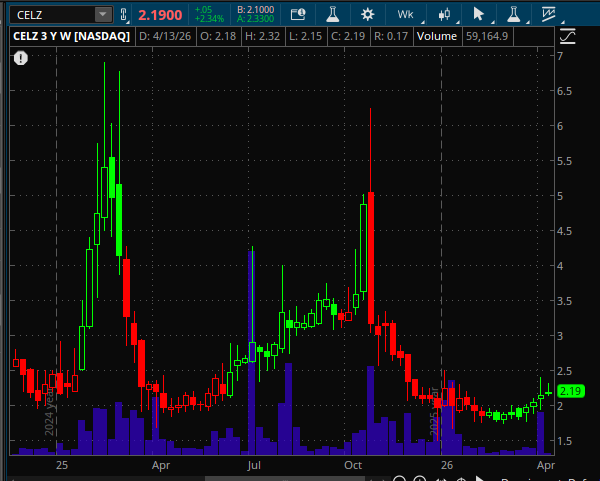Click the Jul label on time axis
This screenshot has height=481, width=600.
pyautogui.click(x=254, y=465)
